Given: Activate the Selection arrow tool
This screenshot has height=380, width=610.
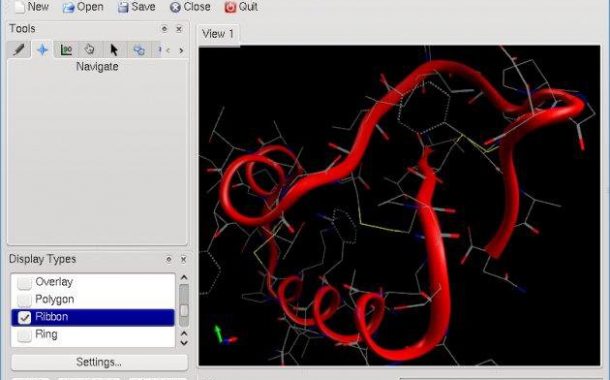Looking at the screenshot, I should click(114, 50).
